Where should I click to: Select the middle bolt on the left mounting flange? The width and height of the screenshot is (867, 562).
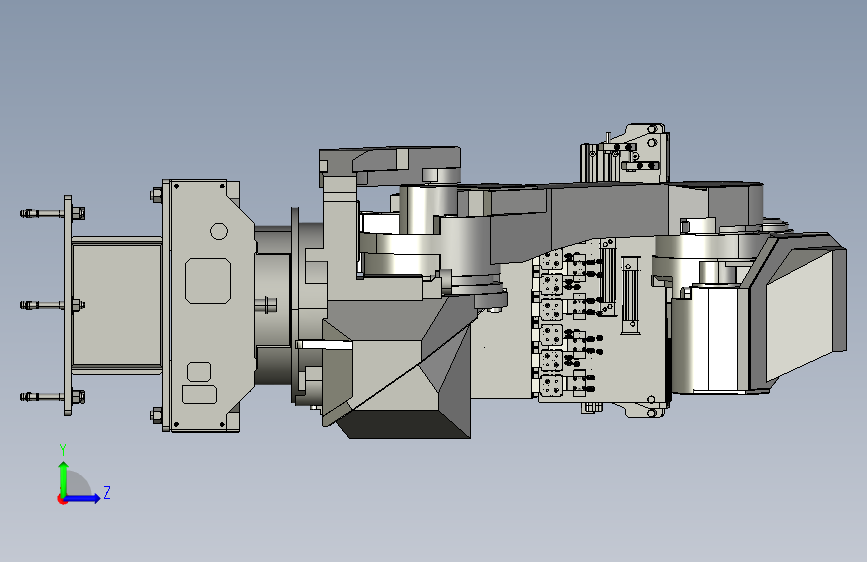pyautogui.click(x=52, y=305)
